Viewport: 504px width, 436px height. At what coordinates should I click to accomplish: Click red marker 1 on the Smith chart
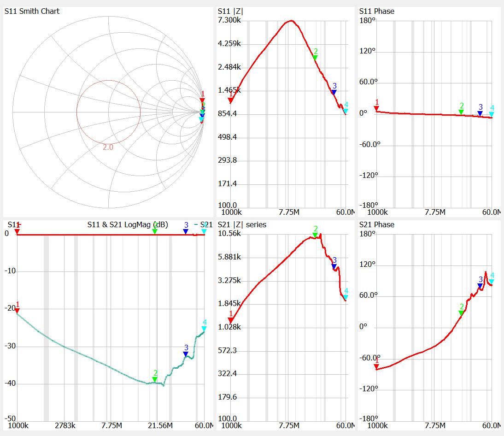pos(202,100)
